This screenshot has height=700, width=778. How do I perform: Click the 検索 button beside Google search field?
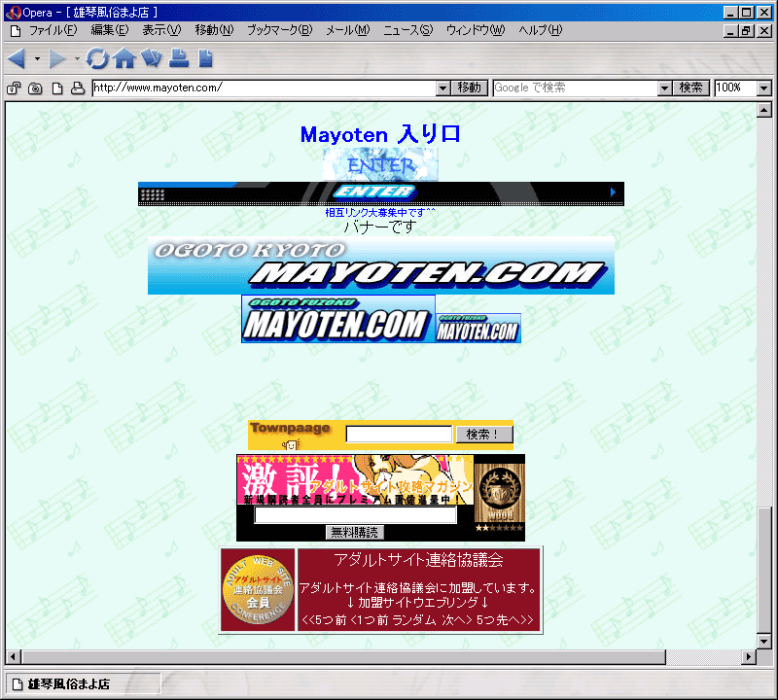pyautogui.click(x=691, y=87)
